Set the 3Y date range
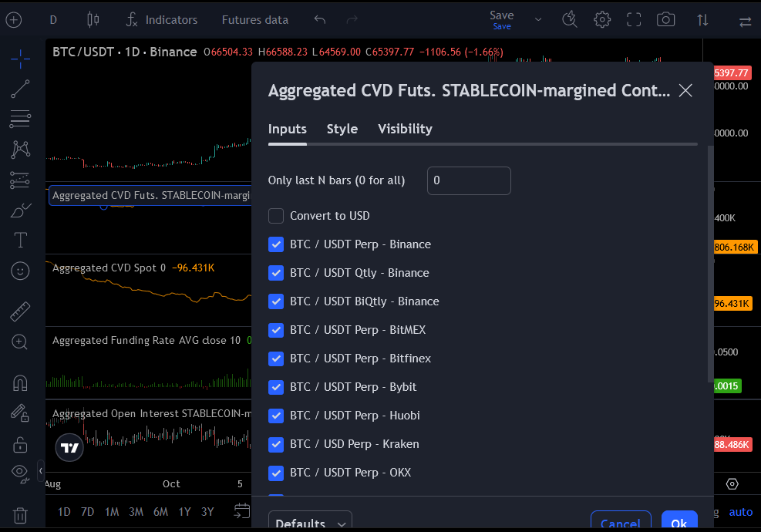Screen dimensions: 761x532 pyautogui.click(x=207, y=512)
